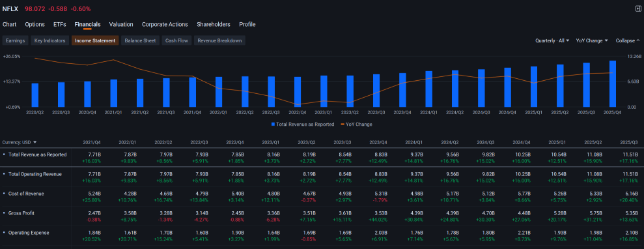Click the 2025/Q4 revenue bar
The image size is (644, 249).
[612, 84]
